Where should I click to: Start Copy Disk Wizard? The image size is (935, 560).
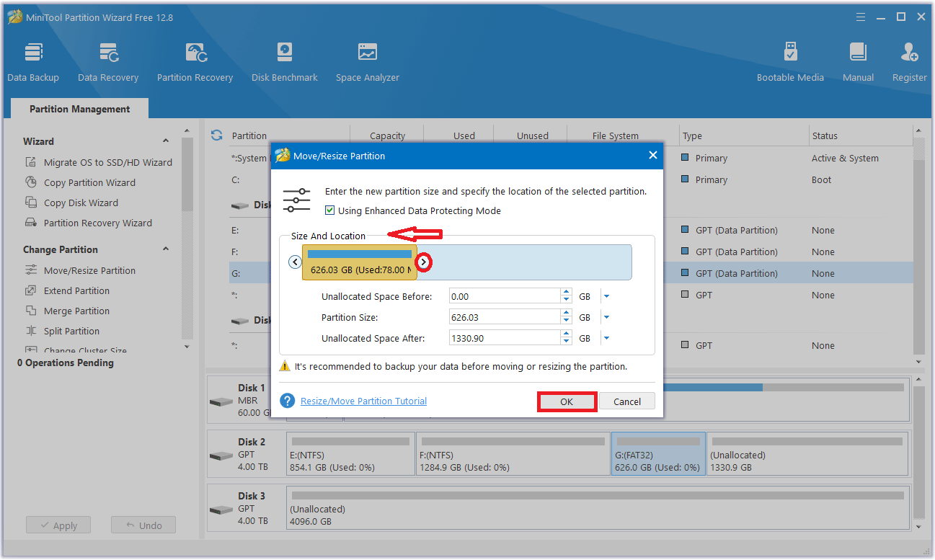(81, 203)
